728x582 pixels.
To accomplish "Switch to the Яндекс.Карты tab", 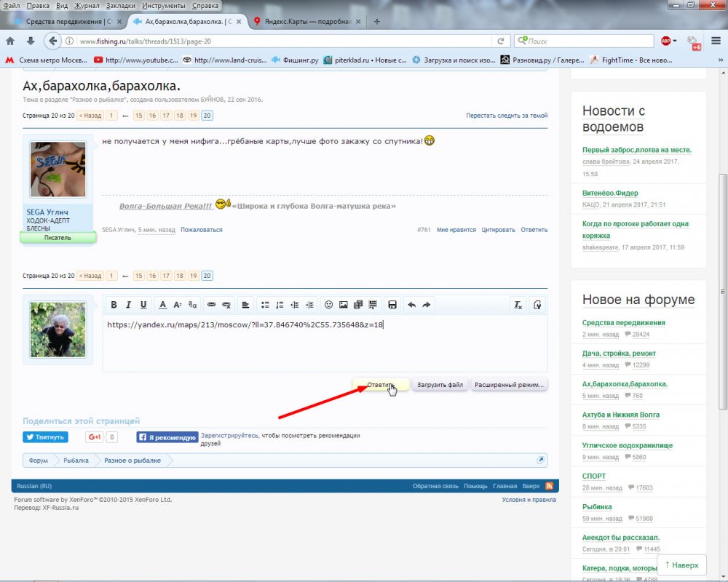I will 306,22.
